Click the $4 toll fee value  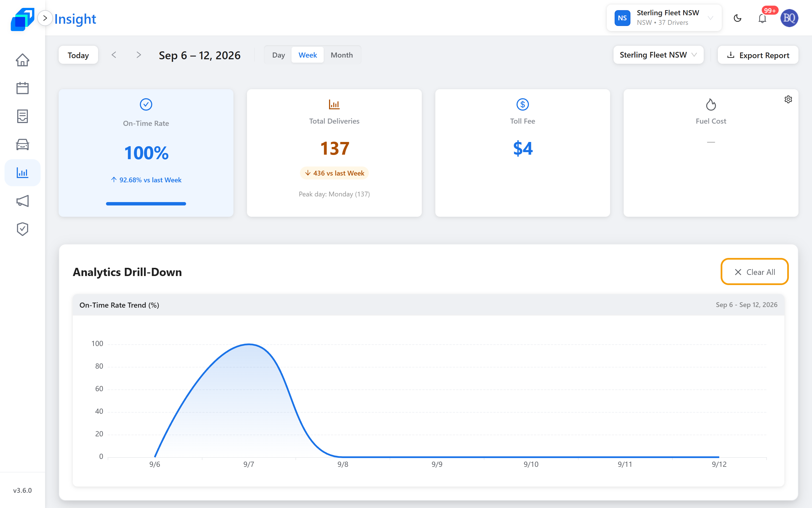pyautogui.click(x=523, y=148)
